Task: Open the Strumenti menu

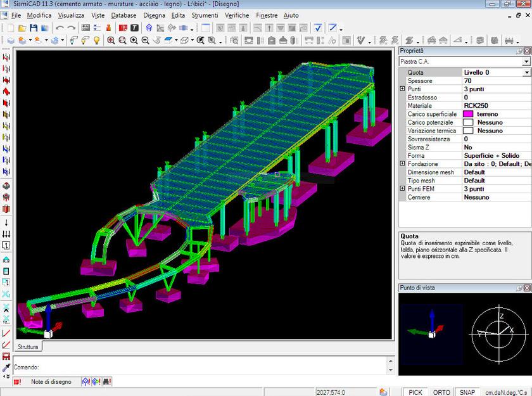Action: pos(204,15)
